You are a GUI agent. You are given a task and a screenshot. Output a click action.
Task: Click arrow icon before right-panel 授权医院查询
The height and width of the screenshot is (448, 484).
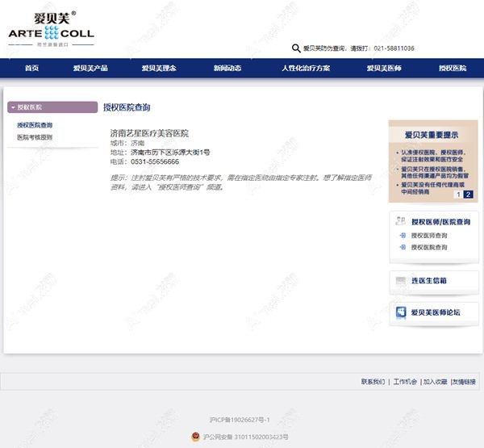coord(403,247)
